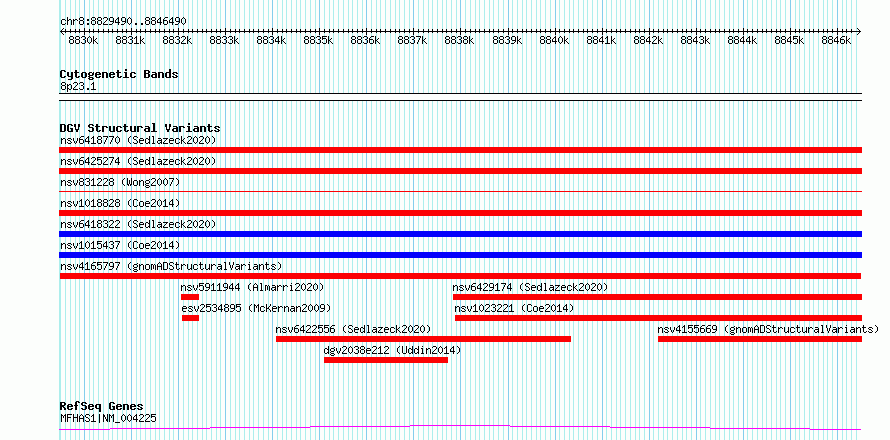Click the DGV Structural Variants track title

pyautogui.click(x=140, y=128)
